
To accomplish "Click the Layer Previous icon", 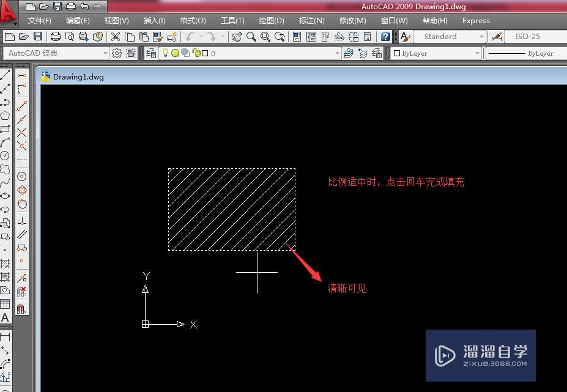I will (363, 53).
